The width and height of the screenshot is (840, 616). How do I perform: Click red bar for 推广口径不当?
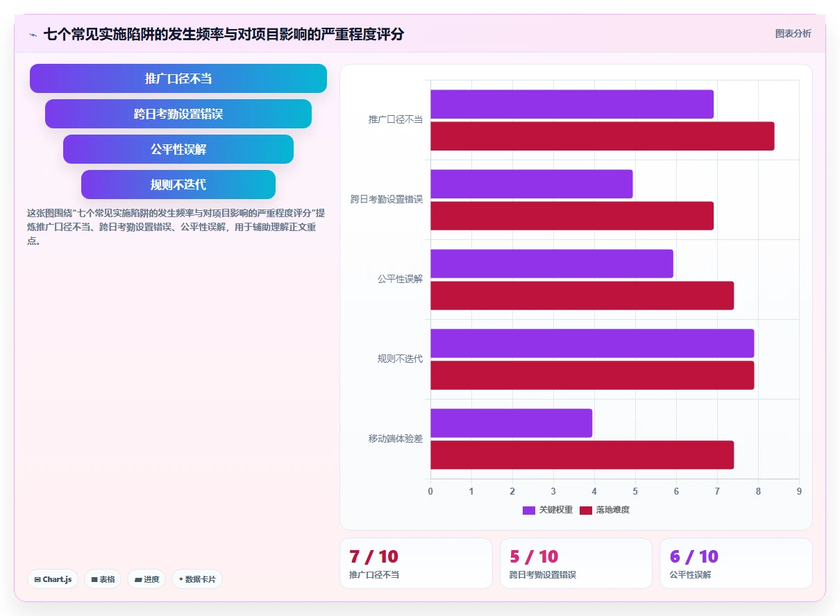tap(603, 136)
